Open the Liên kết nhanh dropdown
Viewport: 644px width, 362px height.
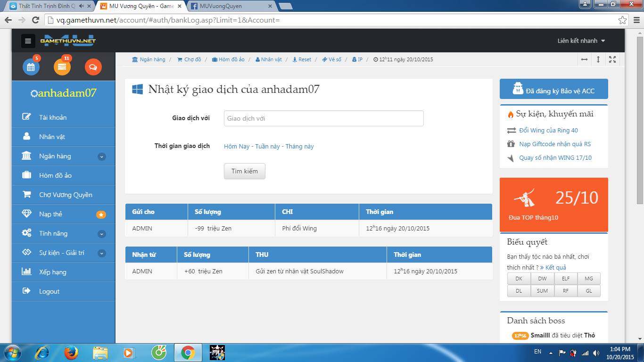pos(581,41)
